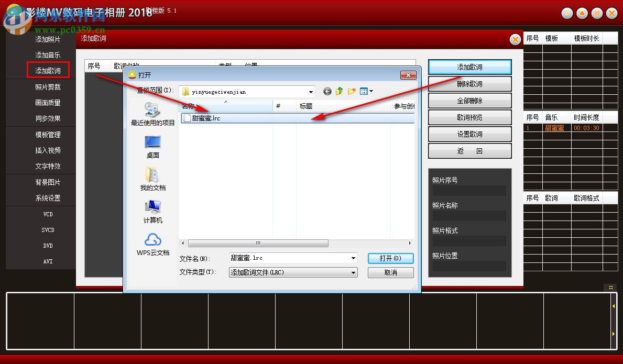This screenshot has width=623, height=364.
Task: Select 添加歌词 in left sidebar
Action: [x=48, y=70]
